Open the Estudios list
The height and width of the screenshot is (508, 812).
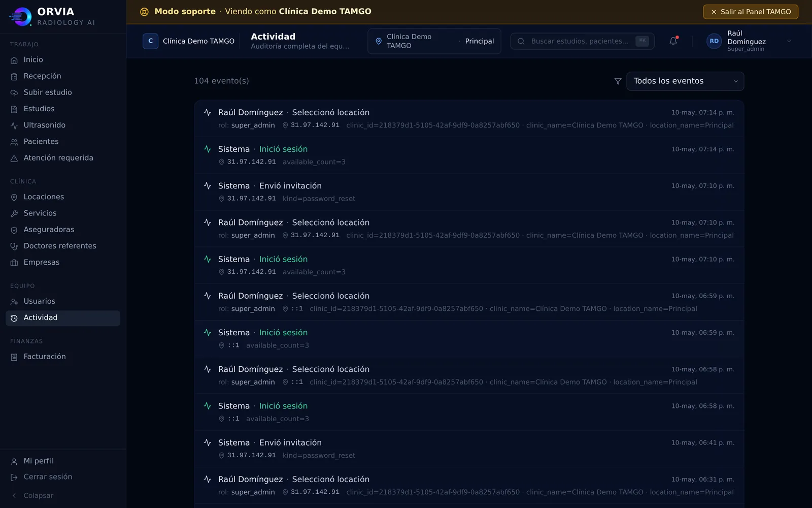tap(62, 109)
